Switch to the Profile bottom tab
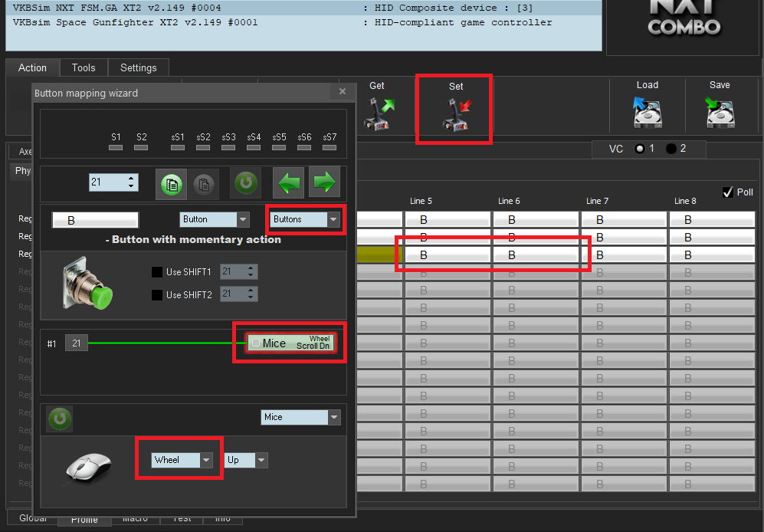 84,520
